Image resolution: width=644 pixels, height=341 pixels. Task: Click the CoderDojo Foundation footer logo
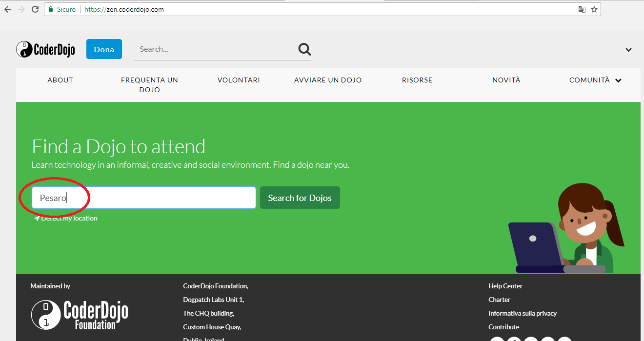[80, 315]
